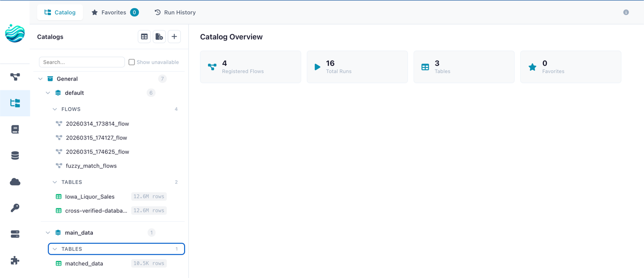Open the documentation book icon in the sidebar

pyautogui.click(x=15, y=129)
